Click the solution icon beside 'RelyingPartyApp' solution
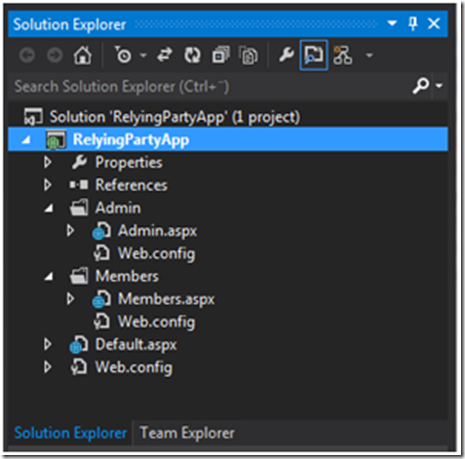The image size is (465, 459). click(x=33, y=117)
